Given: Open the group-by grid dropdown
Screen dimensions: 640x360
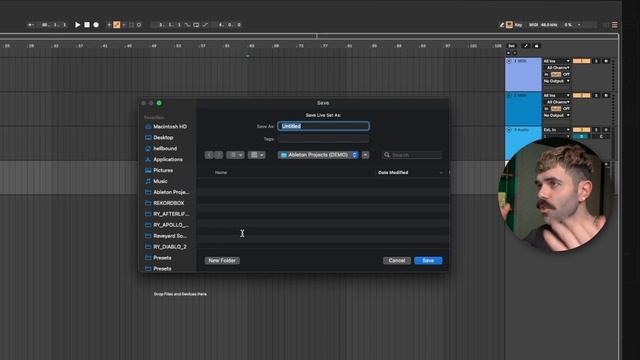Looking at the screenshot, I should pyautogui.click(x=257, y=155).
